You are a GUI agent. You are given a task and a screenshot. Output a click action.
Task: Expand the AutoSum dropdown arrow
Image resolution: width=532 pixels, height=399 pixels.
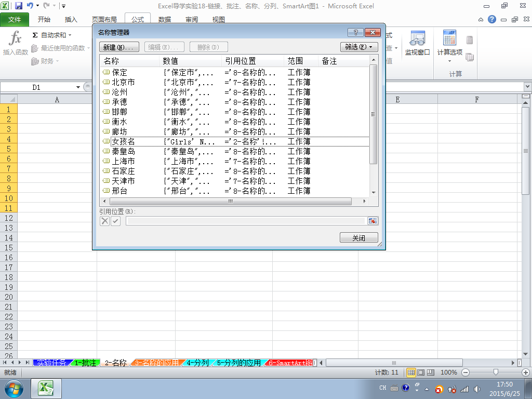coord(70,35)
